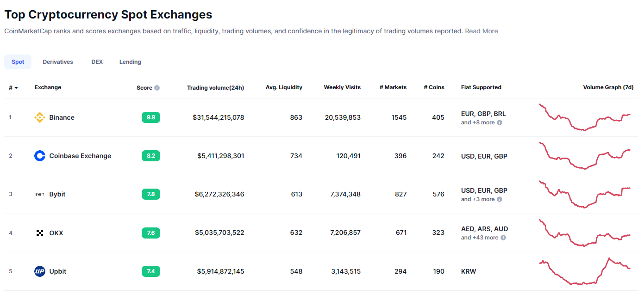This screenshot has height=294, width=644.
Task: Click the Coinbase Exchange logo icon
Action: pos(40,156)
